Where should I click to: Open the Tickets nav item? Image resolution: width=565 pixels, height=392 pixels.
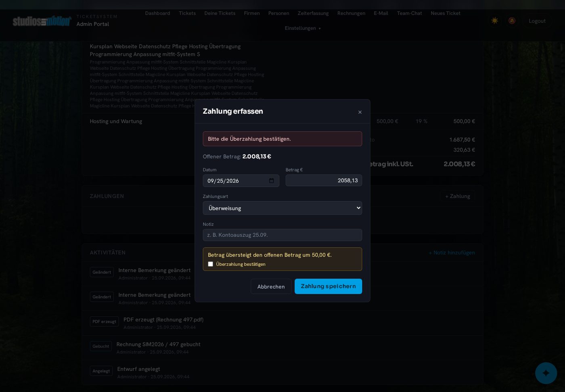pyautogui.click(x=187, y=13)
